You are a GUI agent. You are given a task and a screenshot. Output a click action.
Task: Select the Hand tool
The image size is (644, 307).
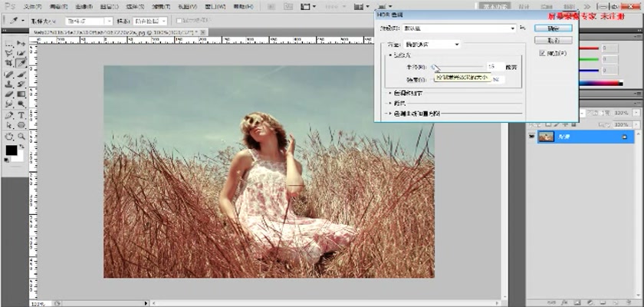(x=8, y=137)
